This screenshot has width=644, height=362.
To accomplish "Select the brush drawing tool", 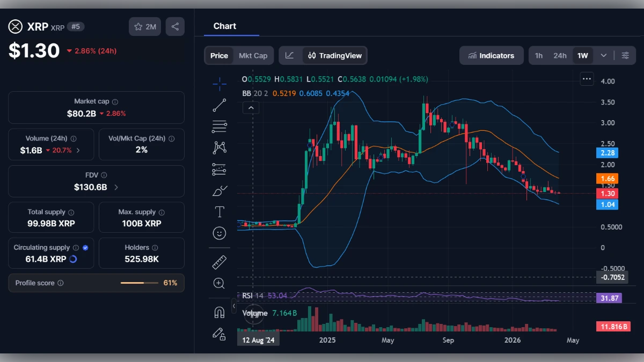I will (x=219, y=190).
